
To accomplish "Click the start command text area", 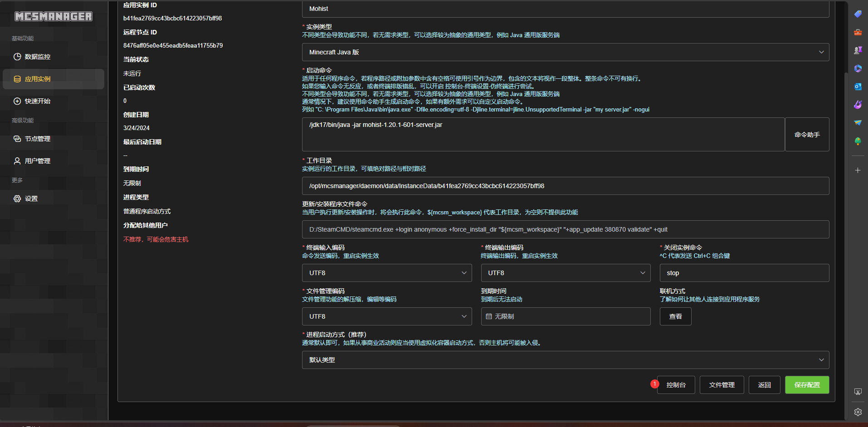I will coord(543,135).
